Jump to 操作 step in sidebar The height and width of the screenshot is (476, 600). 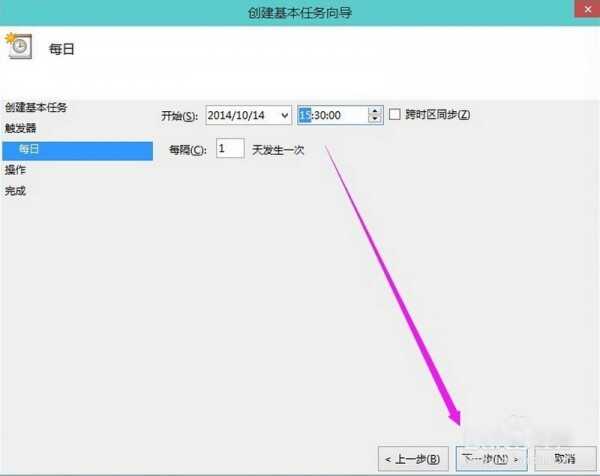pos(15,170)
